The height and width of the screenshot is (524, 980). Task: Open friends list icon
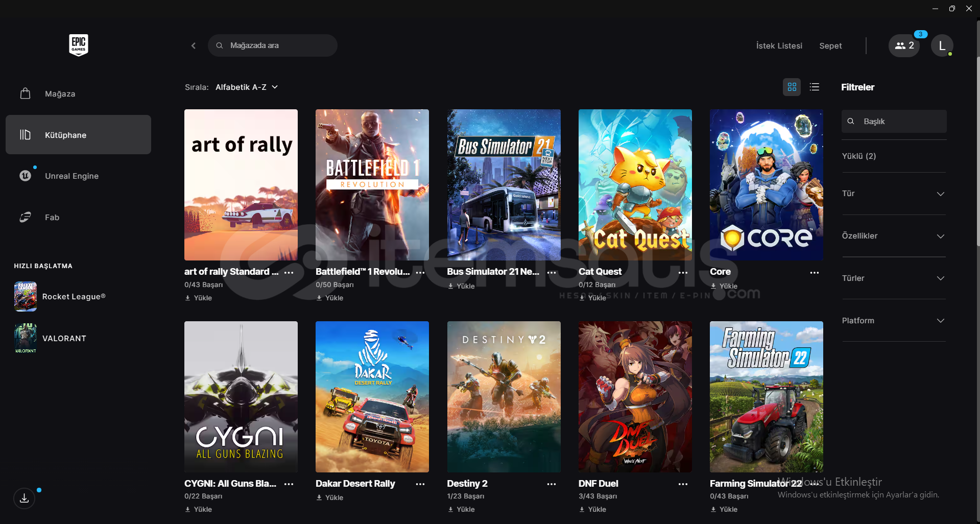point(904,45)
